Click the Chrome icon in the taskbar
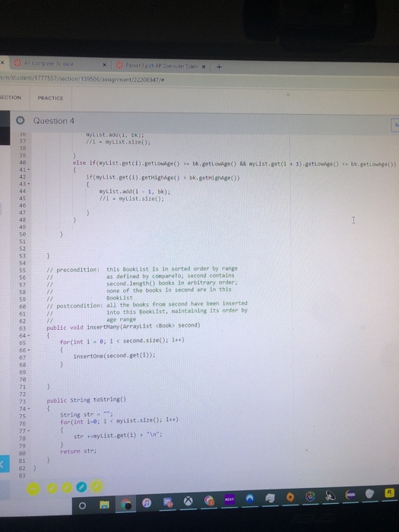399x532 pixels. [126, 505]
